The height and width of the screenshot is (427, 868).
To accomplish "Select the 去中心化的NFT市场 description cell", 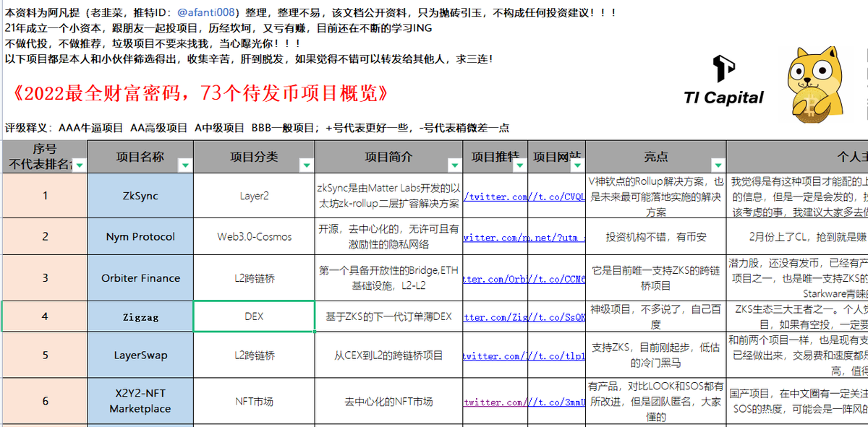I will coord(388,402).
